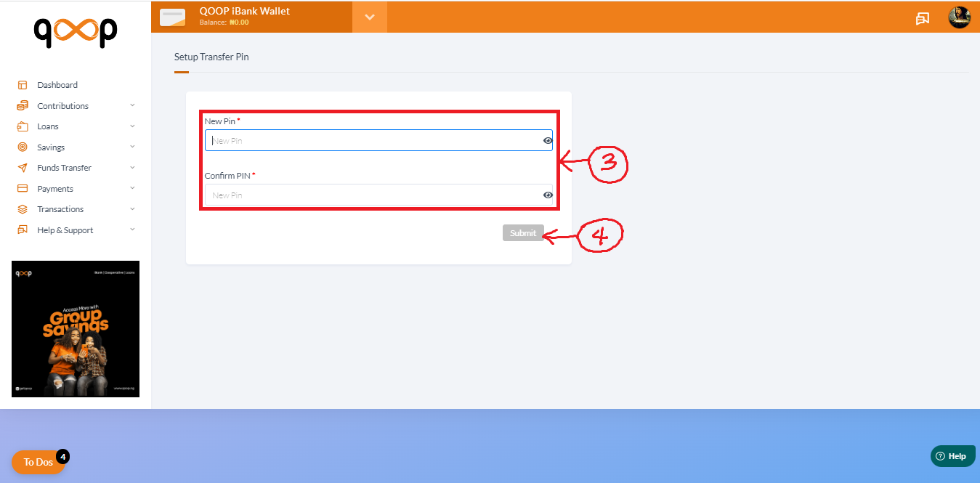Image resolution: width=980 pixels, height=483 pixels.
Task: Click the Help & Support chat icon
Action: coord(23,230)
